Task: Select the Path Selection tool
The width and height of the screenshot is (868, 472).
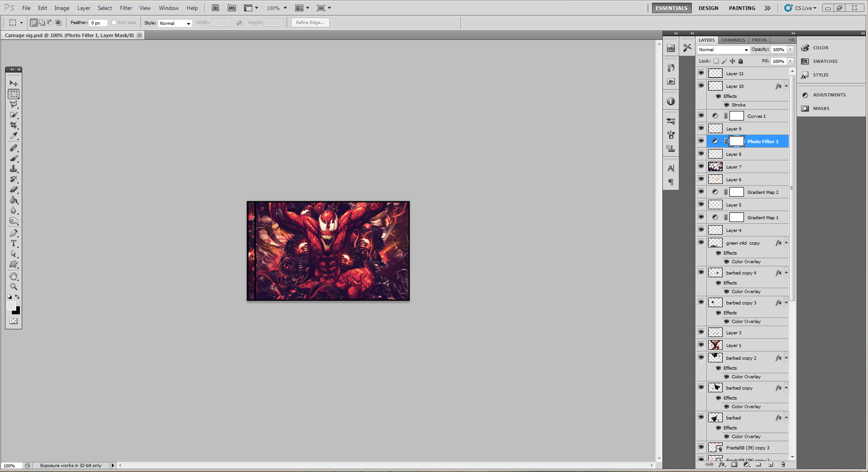Action: coord(14,254)
